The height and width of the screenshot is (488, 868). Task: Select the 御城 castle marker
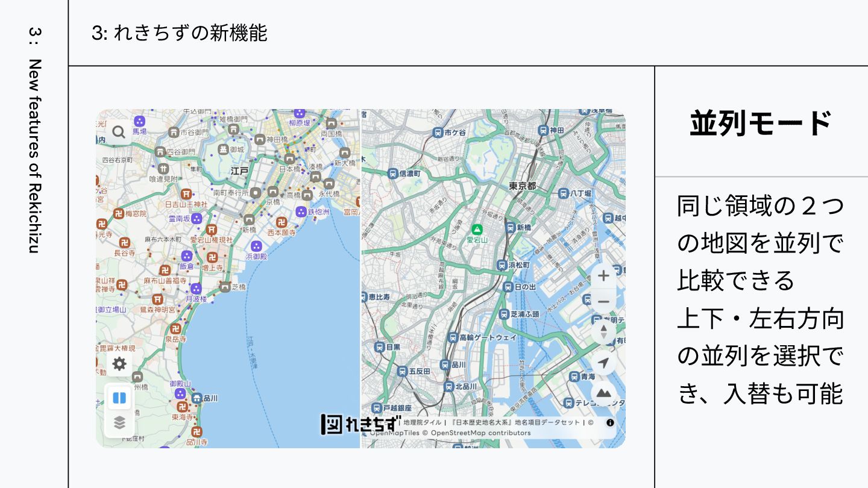tap(224, 149)
